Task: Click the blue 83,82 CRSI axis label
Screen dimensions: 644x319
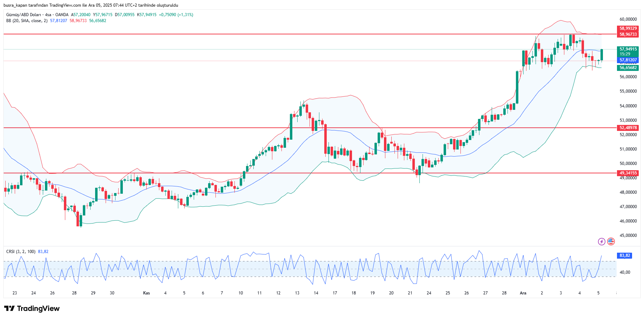Action: [625, 255]
